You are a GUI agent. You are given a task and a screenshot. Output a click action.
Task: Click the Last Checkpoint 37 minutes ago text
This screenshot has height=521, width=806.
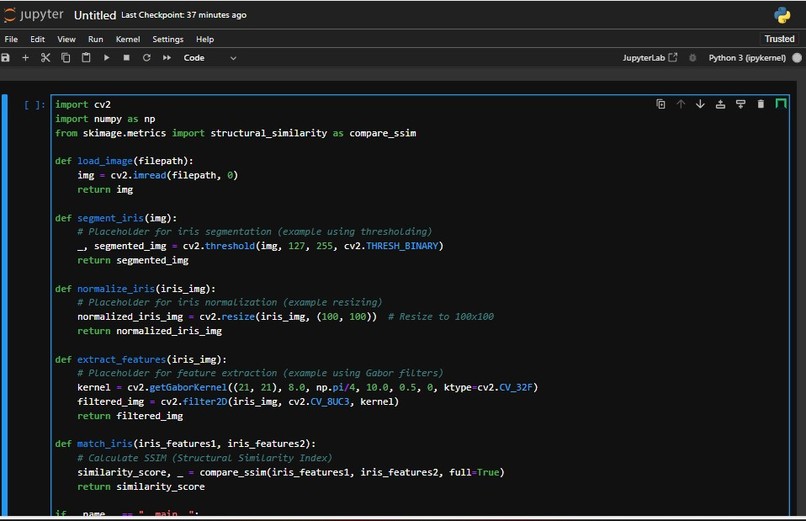184,15
